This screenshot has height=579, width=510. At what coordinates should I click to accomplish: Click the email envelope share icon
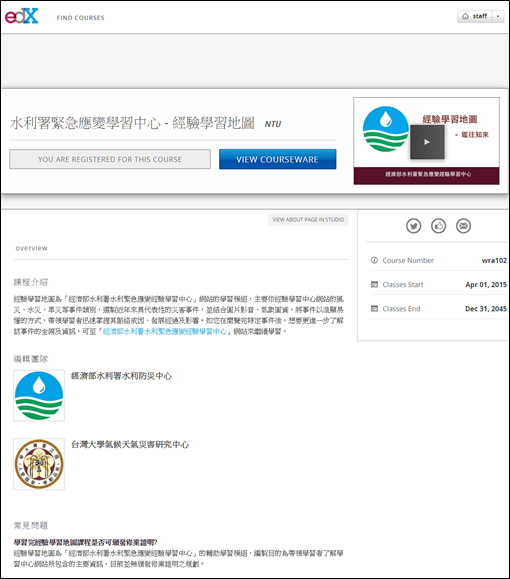463,226
